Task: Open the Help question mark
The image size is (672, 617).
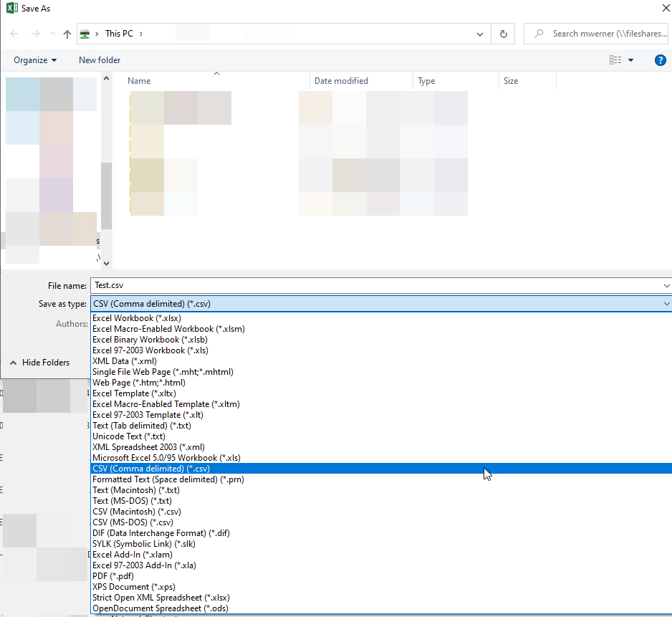Action: point(660,60)
